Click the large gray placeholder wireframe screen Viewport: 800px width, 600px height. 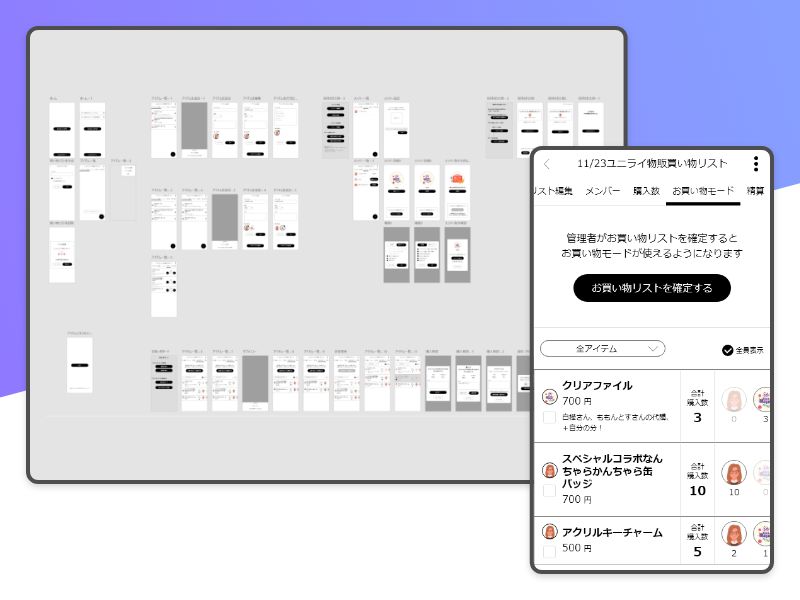pos(194,129)
